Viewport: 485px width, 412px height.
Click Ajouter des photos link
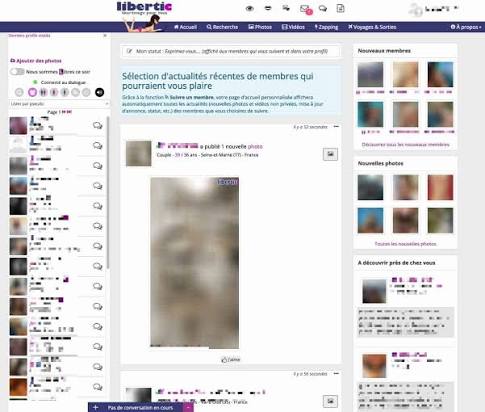[39, 61]
